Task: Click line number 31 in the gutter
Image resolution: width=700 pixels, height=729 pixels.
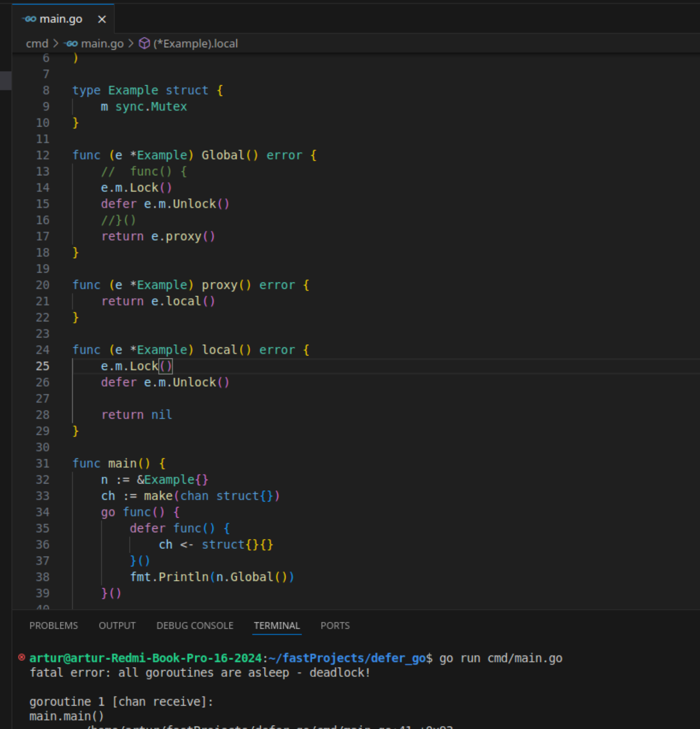Action: (x=43, y=463)
